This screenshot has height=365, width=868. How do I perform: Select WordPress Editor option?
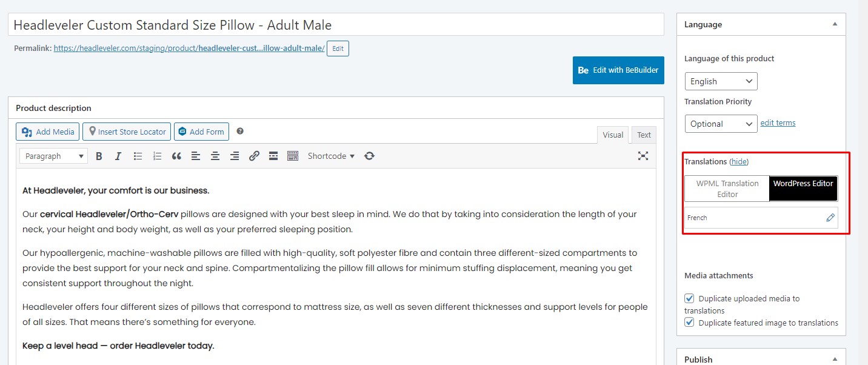[804, 189]
